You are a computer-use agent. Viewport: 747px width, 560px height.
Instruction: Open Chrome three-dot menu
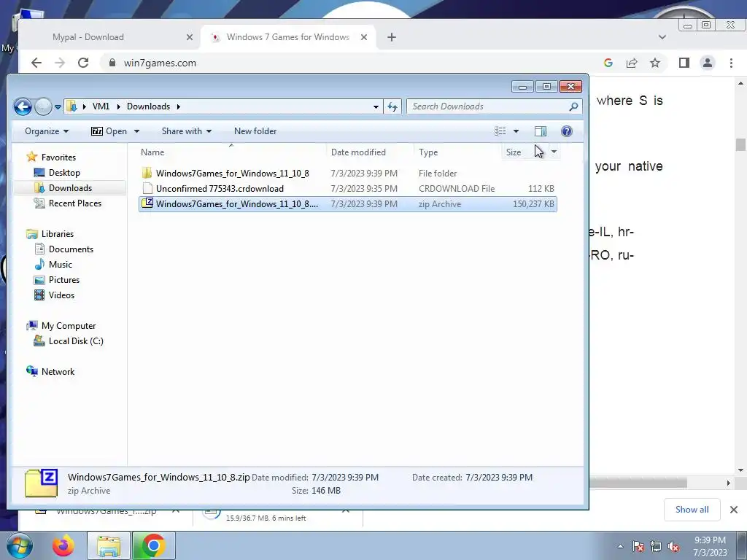(731, 63)
